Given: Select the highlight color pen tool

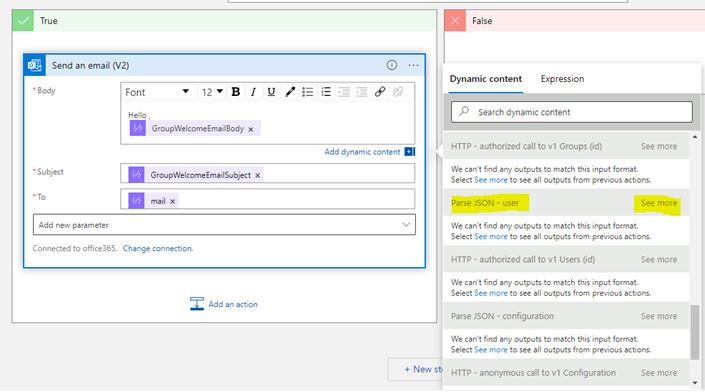Looking at the screenshot, I should point(290,92).
